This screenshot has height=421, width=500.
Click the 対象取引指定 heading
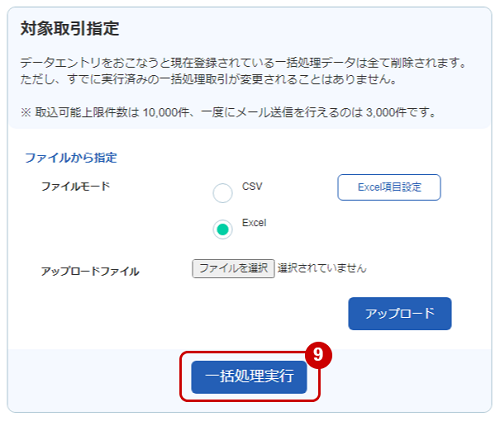click(70, 28)
